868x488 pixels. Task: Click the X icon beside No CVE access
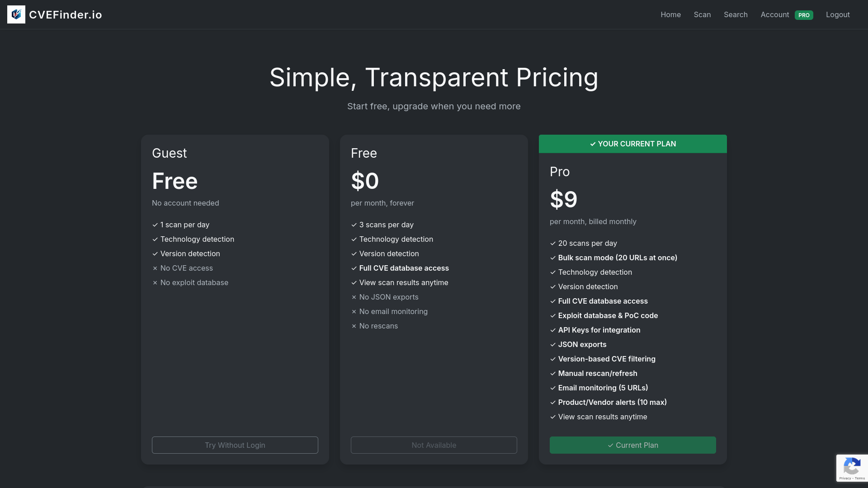coord(155,268)
